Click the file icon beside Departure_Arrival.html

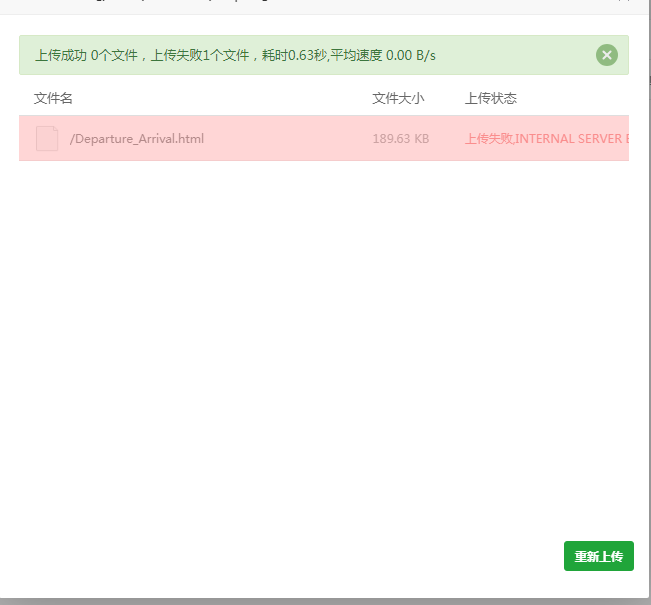tap(47, 139)
